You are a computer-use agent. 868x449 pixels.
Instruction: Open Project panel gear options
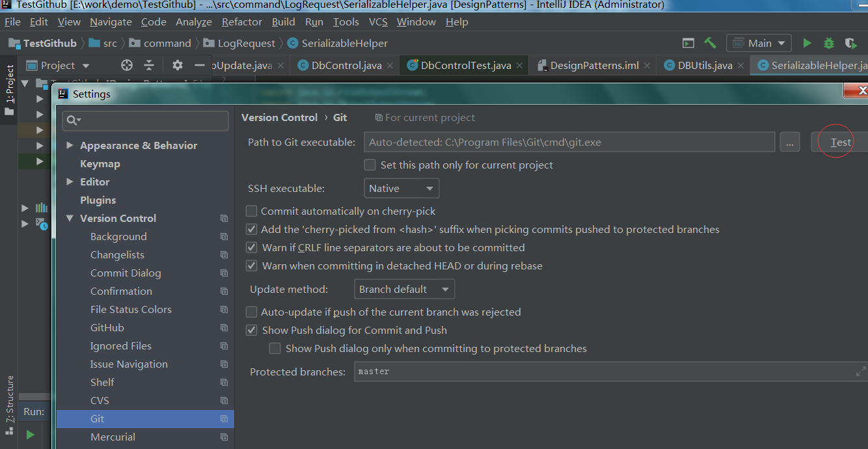point(178,65)
